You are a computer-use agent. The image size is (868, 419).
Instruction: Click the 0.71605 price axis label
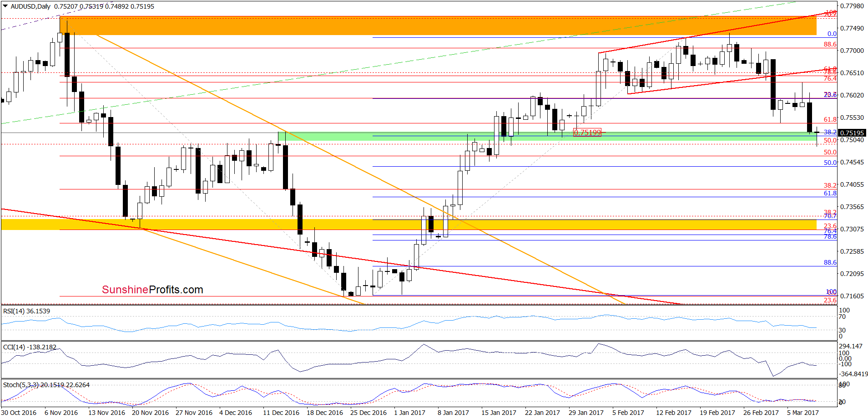(x=852, y=296)
